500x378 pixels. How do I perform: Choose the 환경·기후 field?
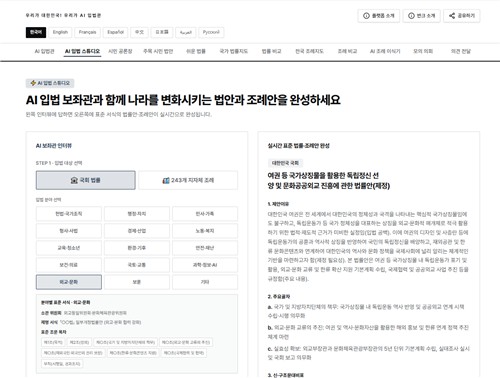137,248
